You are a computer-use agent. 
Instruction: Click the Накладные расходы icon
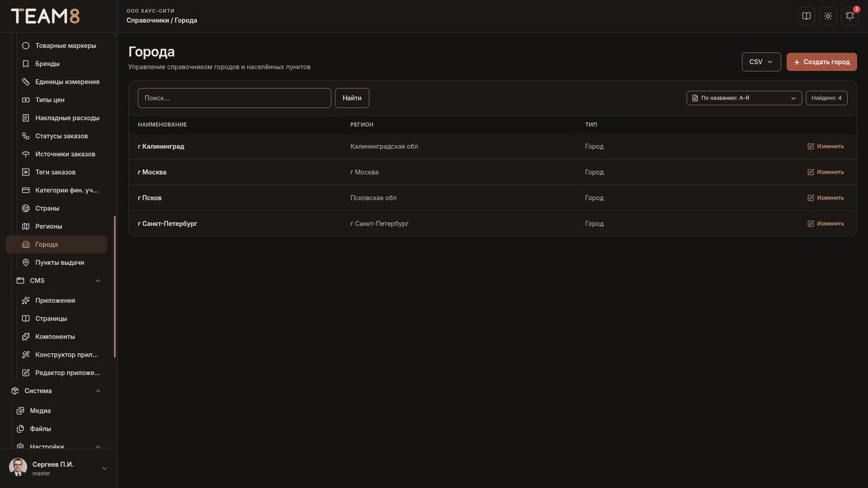coord(26,118)
